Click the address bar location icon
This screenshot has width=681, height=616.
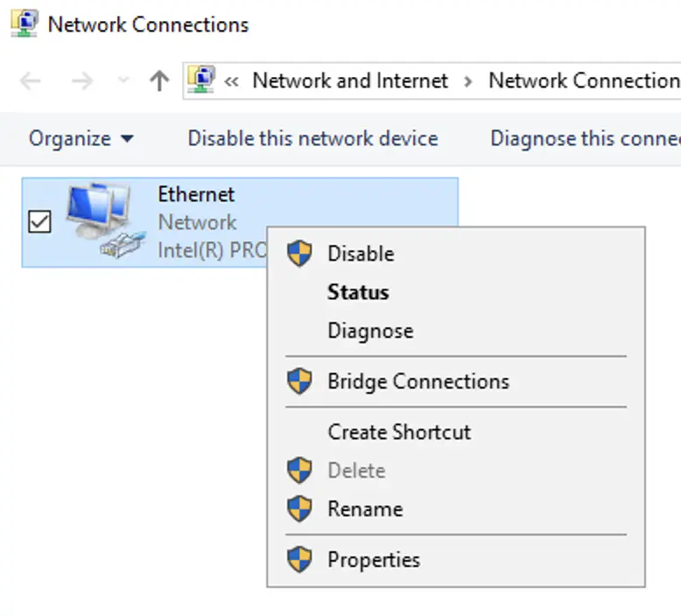coord(202,81)
